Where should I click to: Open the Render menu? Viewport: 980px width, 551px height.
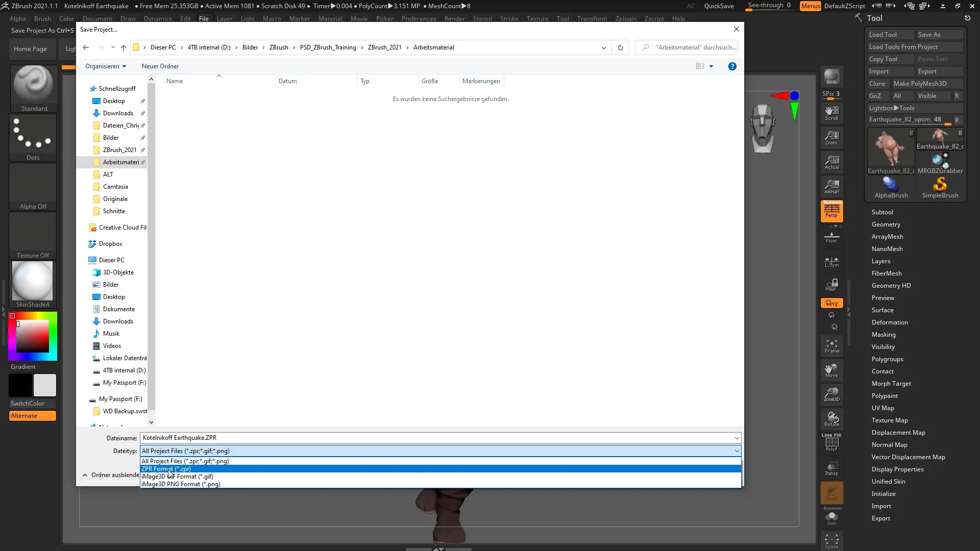coord(454,18)
